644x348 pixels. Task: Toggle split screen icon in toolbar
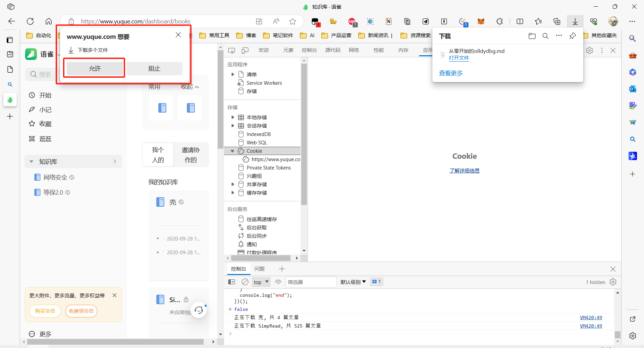520,21
